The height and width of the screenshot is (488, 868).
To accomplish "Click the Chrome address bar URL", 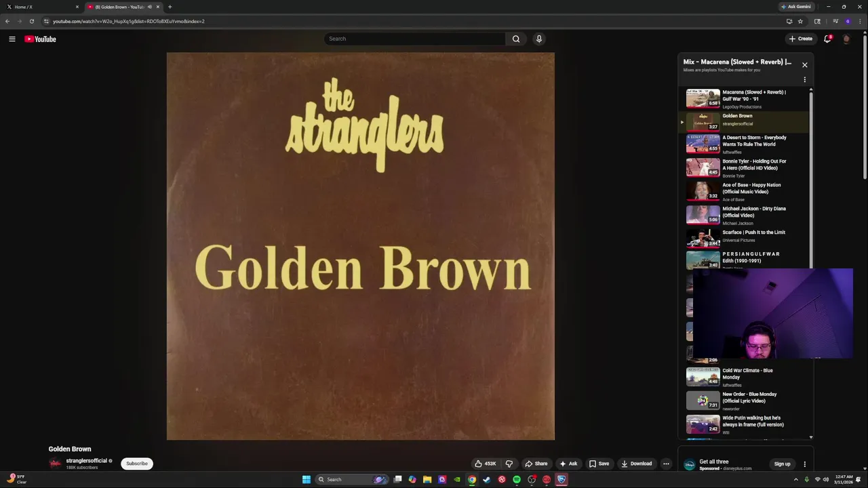I will [x=129, y=21].
